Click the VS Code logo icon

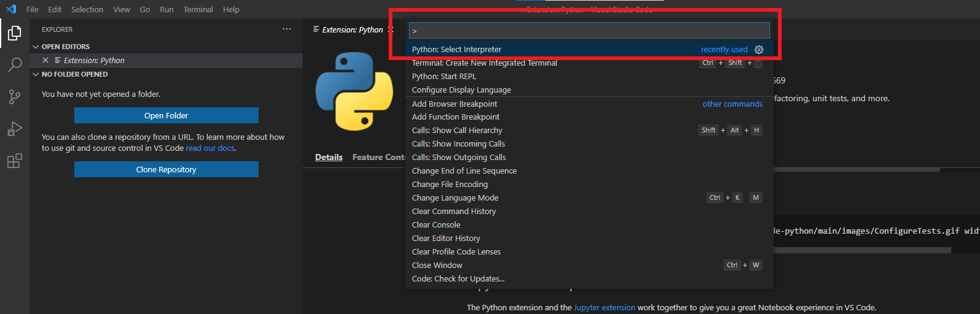pos(11,9)
